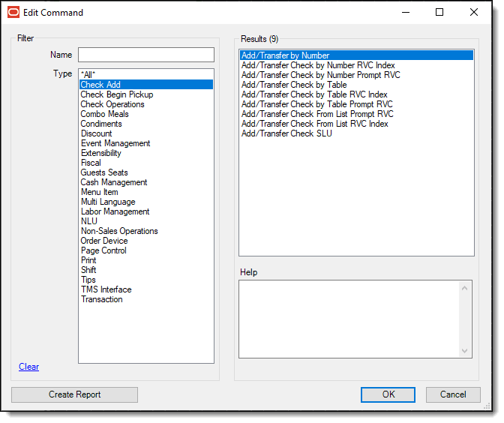The width and height of the screenshot is (504, 423).
Task: Choose Combo Meals in Type list
Action: pos(104,114)
